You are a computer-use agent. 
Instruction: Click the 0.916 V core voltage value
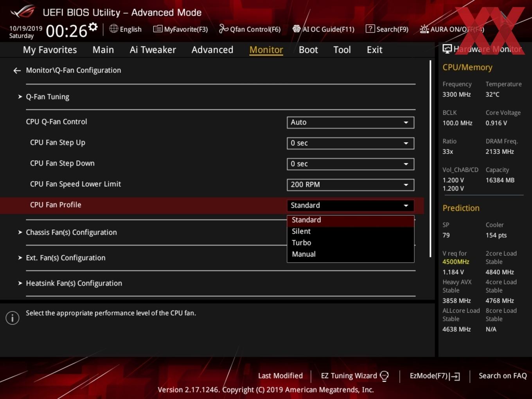(496, 123)
